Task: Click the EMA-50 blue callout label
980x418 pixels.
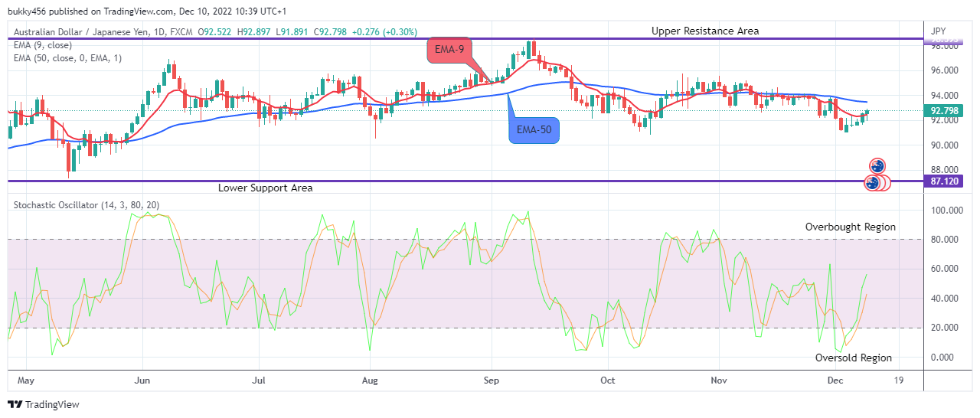Action: pyautogui.click(x=534, y=130)
